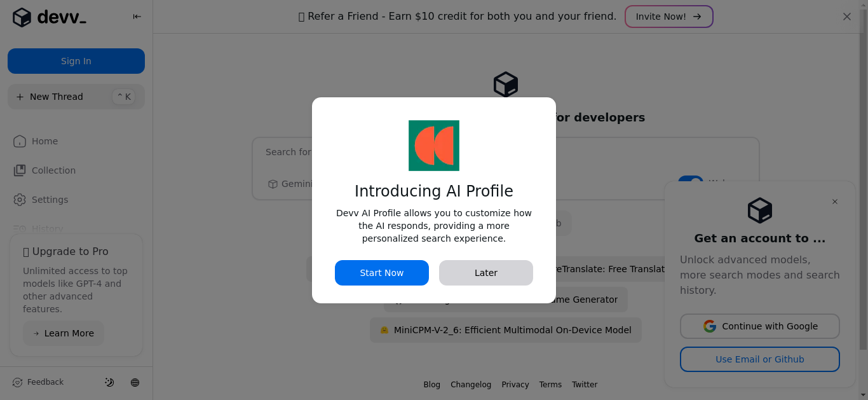868x400 pixels.
Task: Open the Changelog footer link
Action: [471, 385]
